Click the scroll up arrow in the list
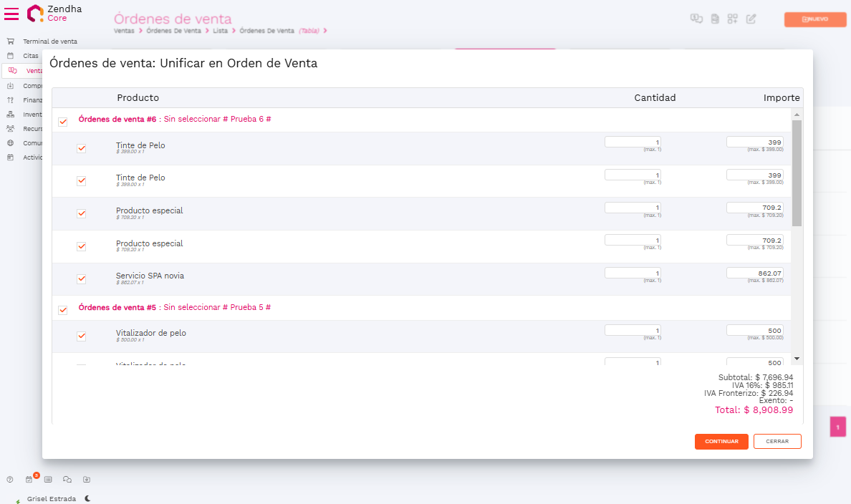851x504 pixels. pyautogui.click(x=797, y=115)
